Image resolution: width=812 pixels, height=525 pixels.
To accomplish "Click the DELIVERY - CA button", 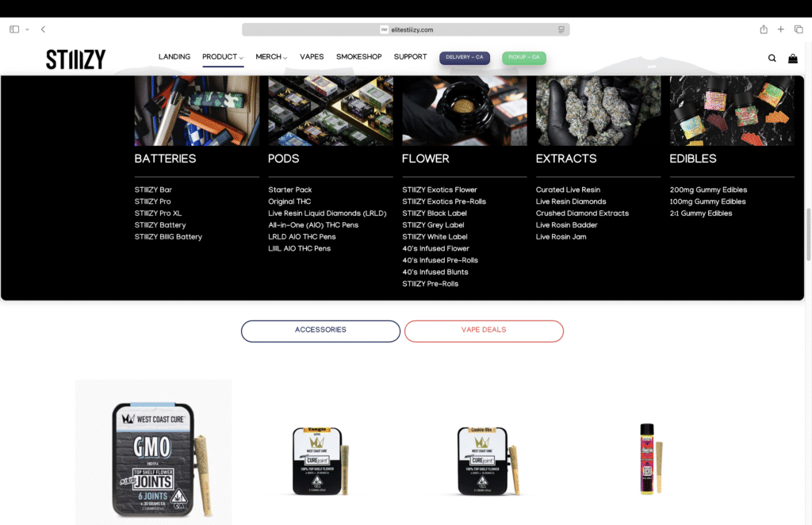I will tap(465, 57).
